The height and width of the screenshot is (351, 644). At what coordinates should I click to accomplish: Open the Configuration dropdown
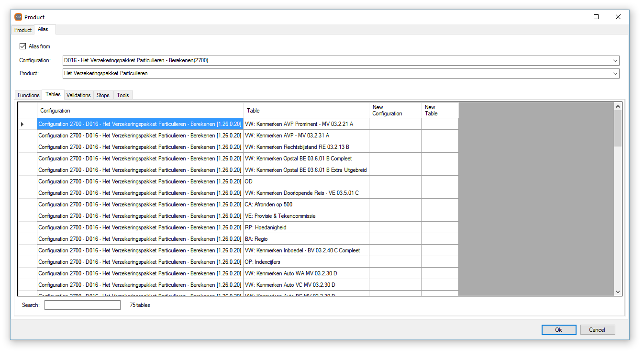tap(615, 61)
